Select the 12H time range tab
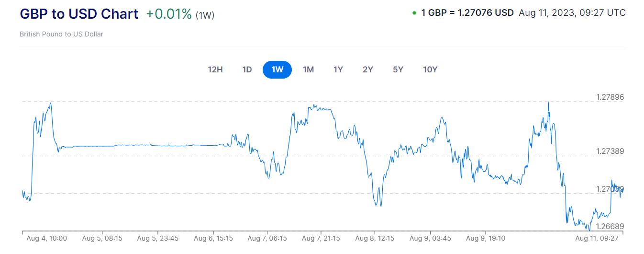 coord(215,69)
